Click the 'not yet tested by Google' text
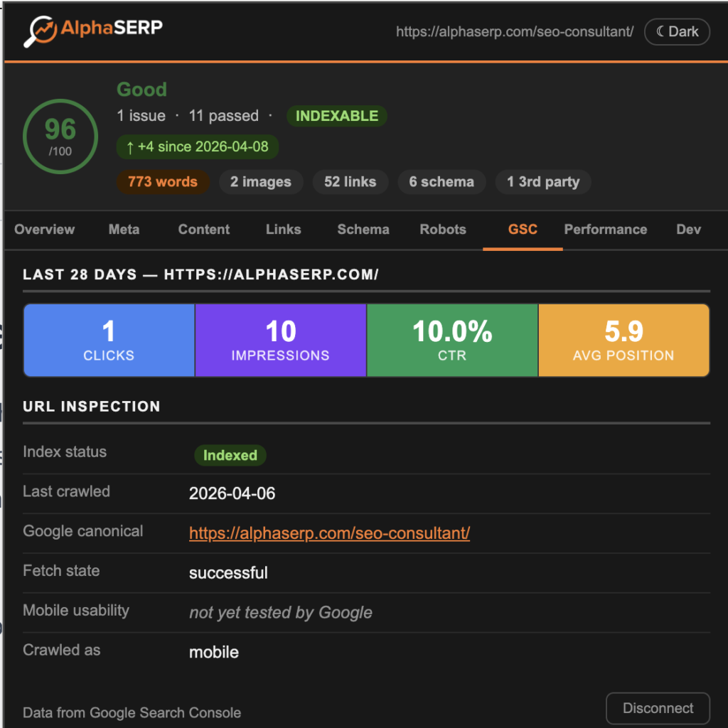 (x=281, y=612)
